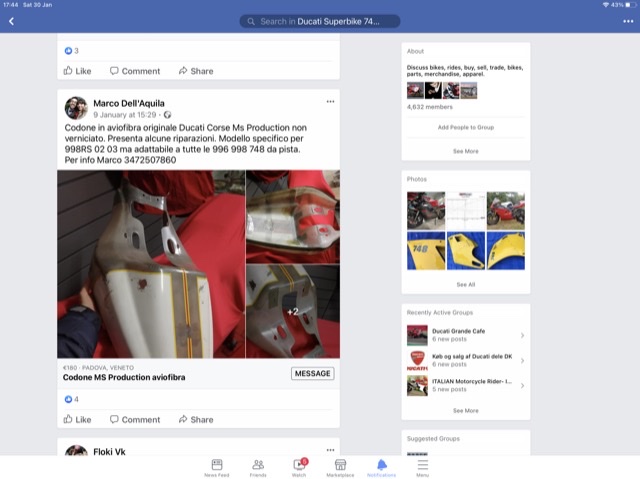Like the post with 3 reactions

pos(77,71)
